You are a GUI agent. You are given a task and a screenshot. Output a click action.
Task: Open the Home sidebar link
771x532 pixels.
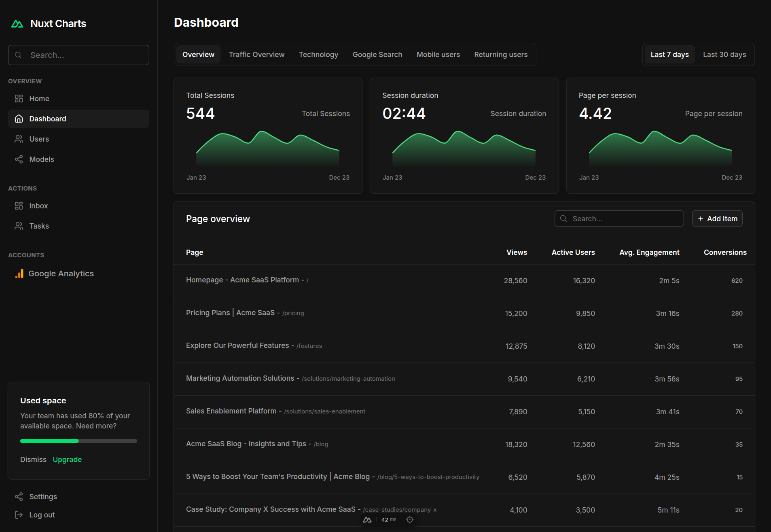pos(78,99)
